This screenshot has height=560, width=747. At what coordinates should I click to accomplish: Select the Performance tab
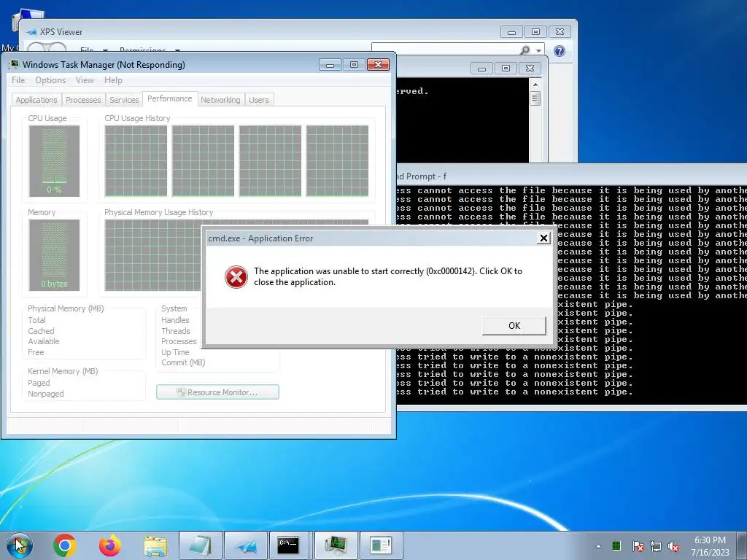[x=169, y=98]
